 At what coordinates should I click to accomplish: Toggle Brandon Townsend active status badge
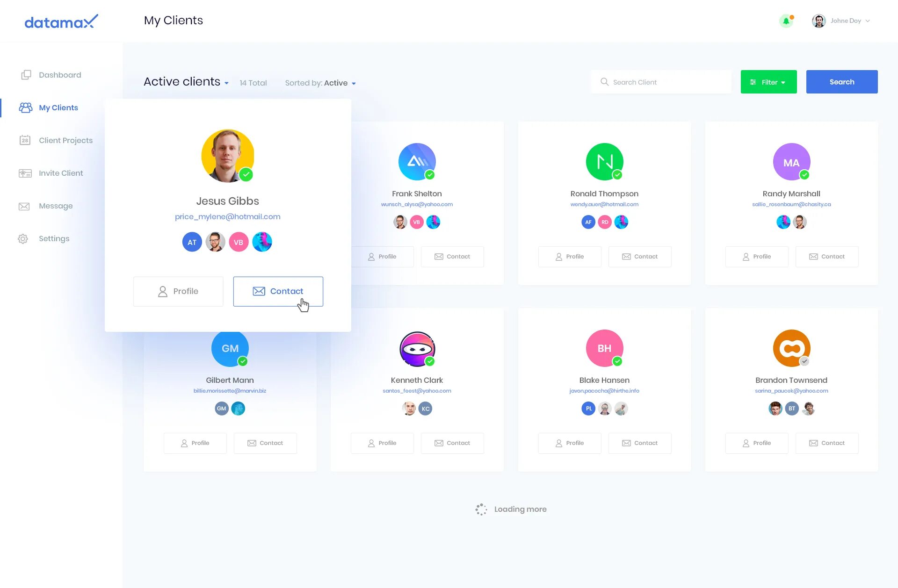point(804,362)
